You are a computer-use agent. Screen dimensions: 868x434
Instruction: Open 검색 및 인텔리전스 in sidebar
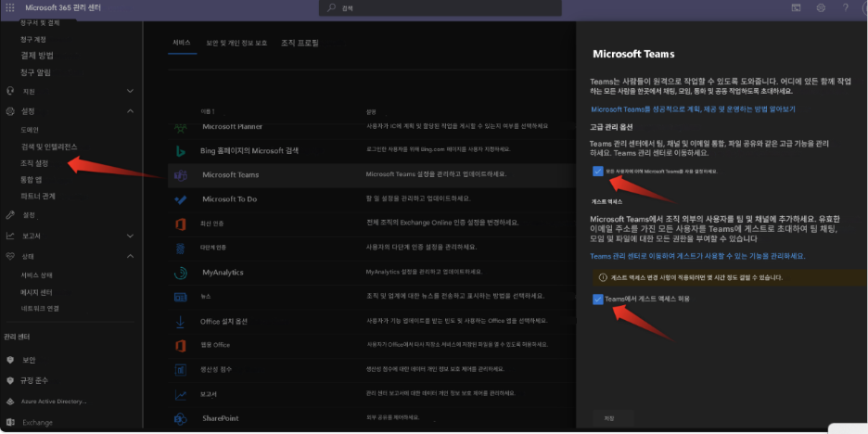(49, 147)
